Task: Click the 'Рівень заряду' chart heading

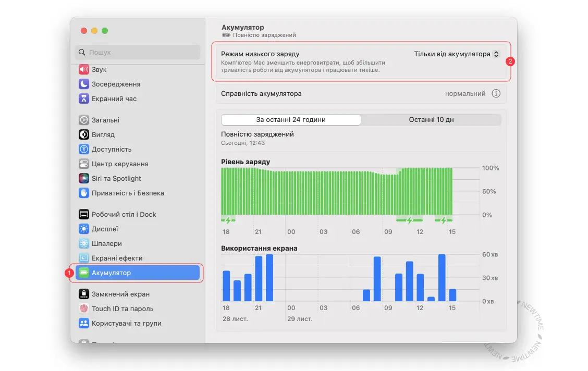Action: click(245, 162)
